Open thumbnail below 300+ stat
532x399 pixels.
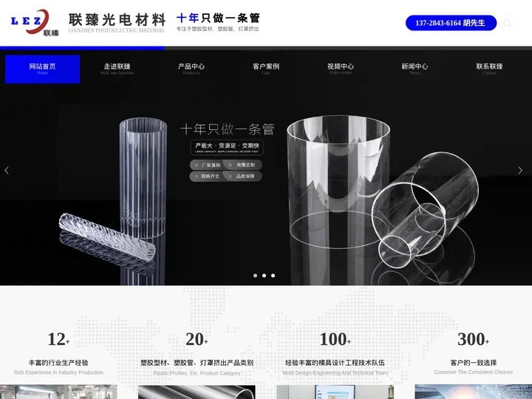coord(474,392)
